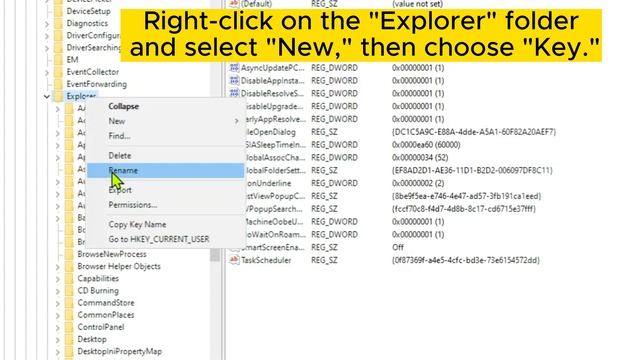Open the New submenu in context menu
The height and width of the screenshot is (360, 640).
pyautogui.click(x=166, y=121)
